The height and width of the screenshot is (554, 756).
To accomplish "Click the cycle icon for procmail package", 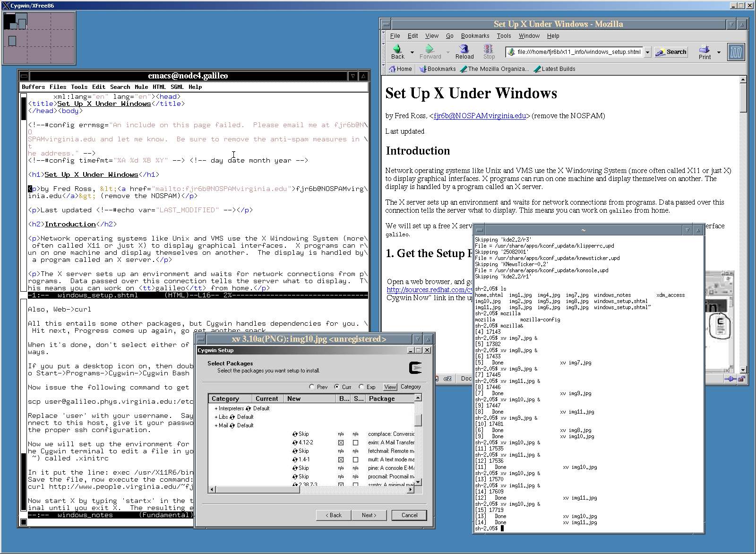I will tap(295, 476).
